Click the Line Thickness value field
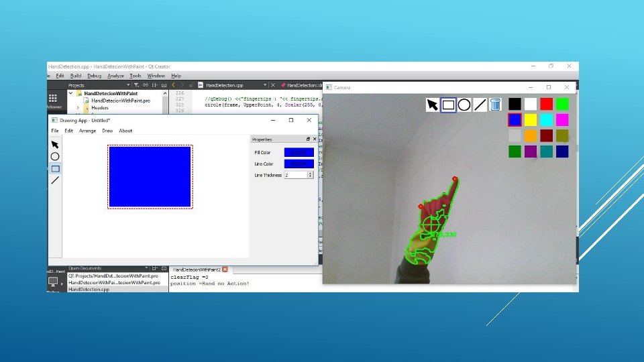This screenshot has height=362, width=644. 296,175
